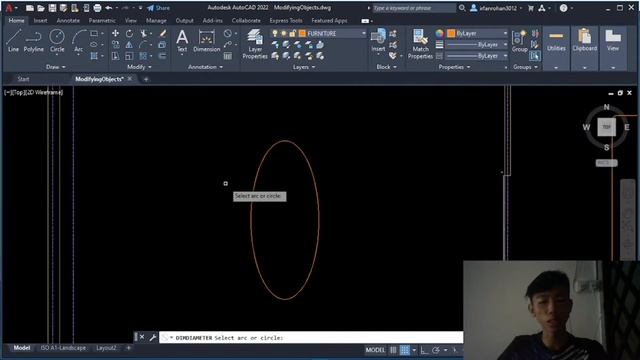
Task: Open Layer Properties manager
Action: (x=255, y=44)
